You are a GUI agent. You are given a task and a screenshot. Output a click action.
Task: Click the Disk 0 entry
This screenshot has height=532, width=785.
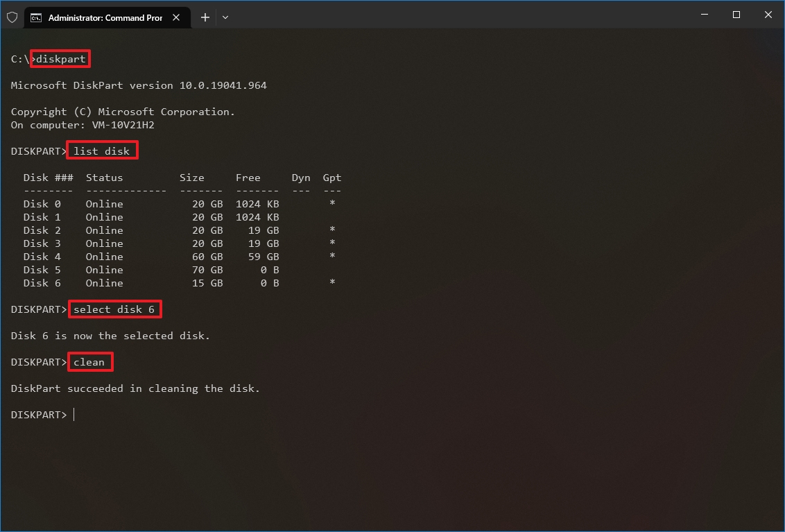[x=42, y=203]
